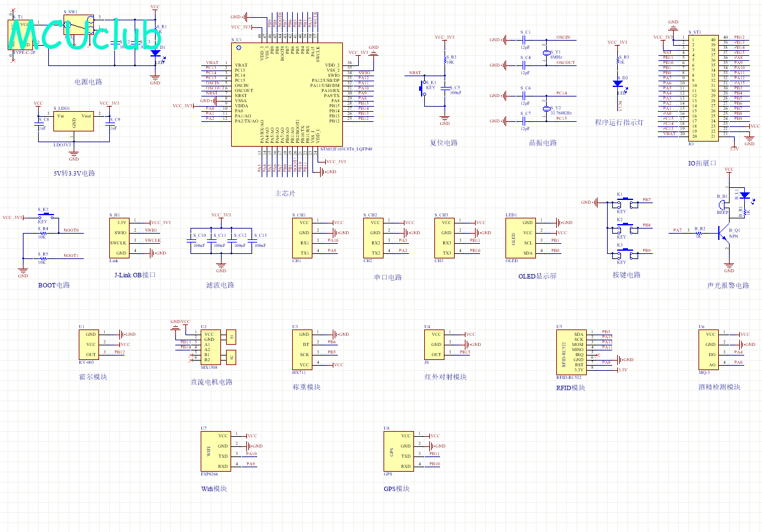This screenshot has width=762, height=532.
Task: Click the '复位电路' section label
Action: click(444, 143)
